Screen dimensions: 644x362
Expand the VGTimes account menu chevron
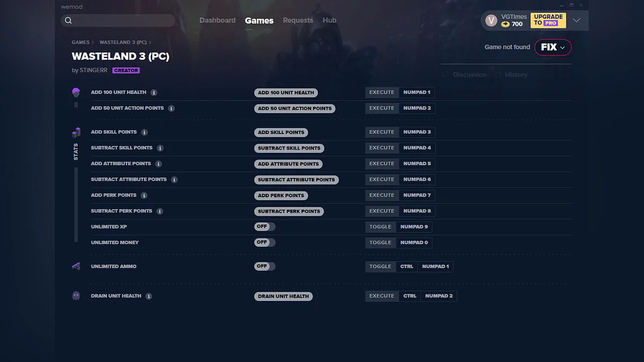pyautogui.click(x=577, y=20)
